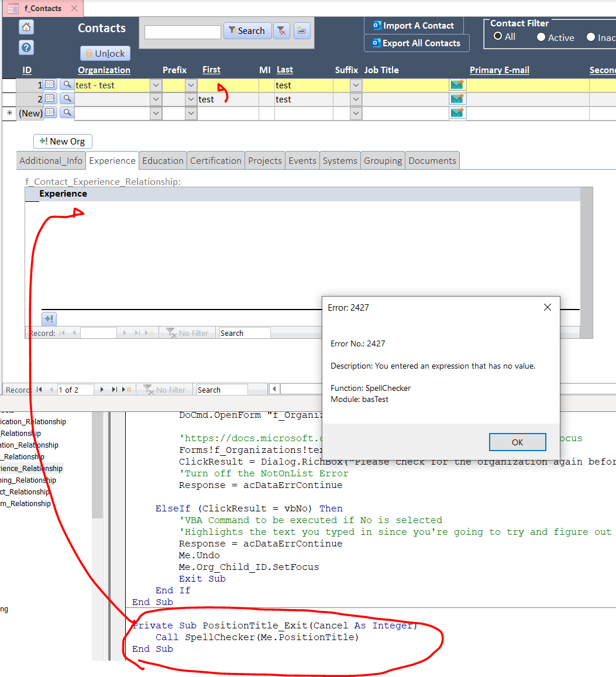The width and height of the screenshot is (616, 677).
Task: Select the All contact filter radio
Action: (498, 36)
